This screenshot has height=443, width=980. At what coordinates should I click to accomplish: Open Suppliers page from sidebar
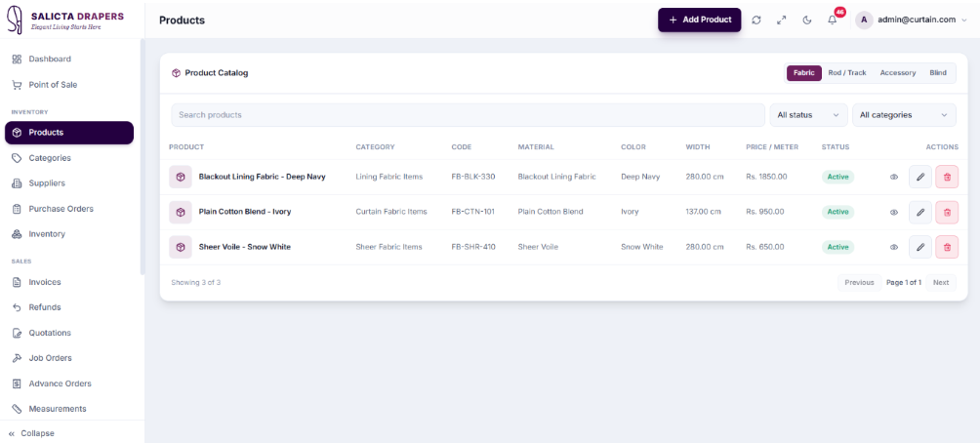click(69, 183)
